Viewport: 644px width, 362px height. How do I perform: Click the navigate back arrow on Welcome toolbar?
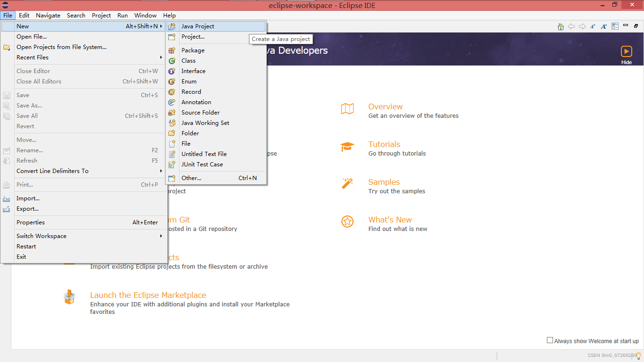571,26
